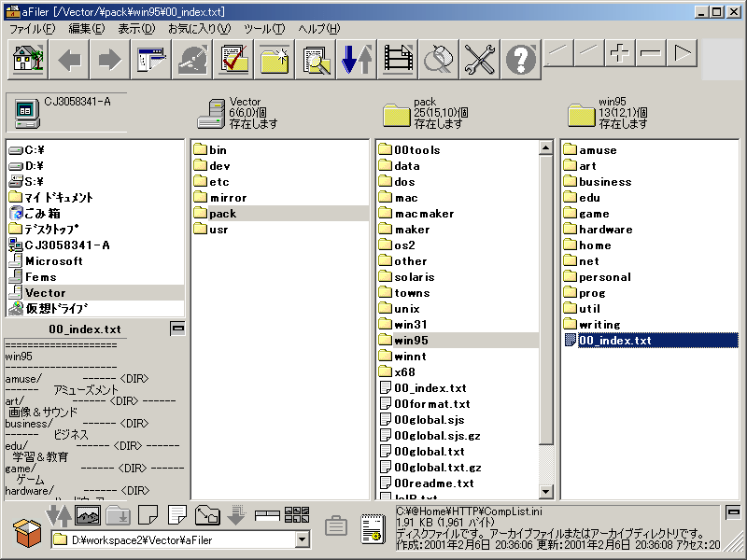Click the gray stacked down arrow icon
The image size is (747, 560).
tap(236, 515)
